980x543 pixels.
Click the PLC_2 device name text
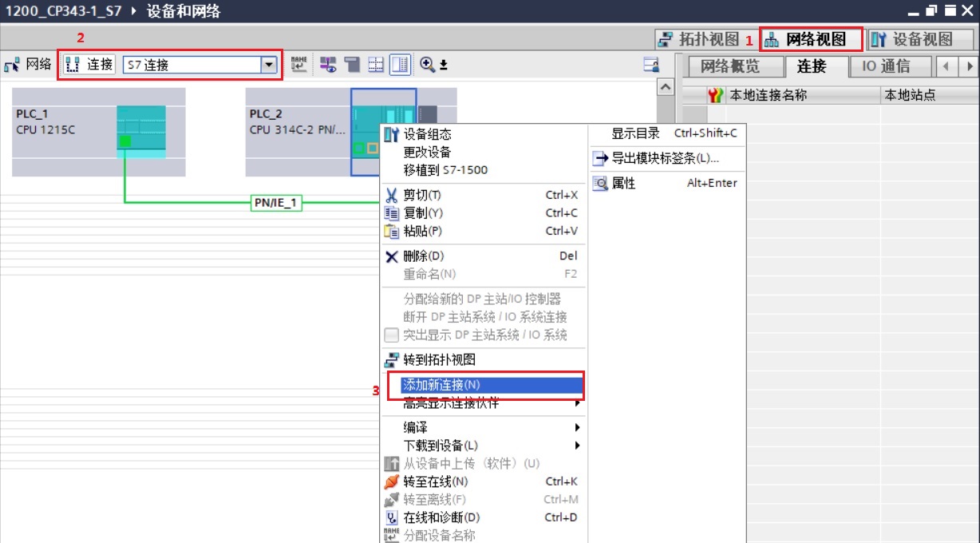click(x=266, y=114)
